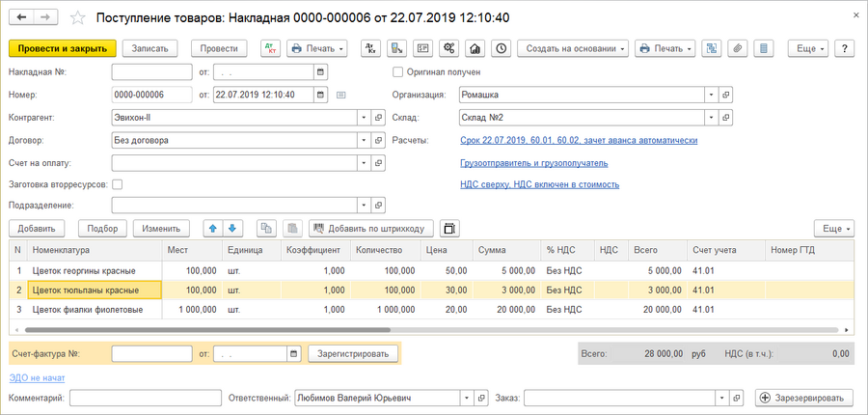The height and width of the screenshot is (415, 868).
Task: Click into the Комментарий text field
Action: tap(145, 398)
